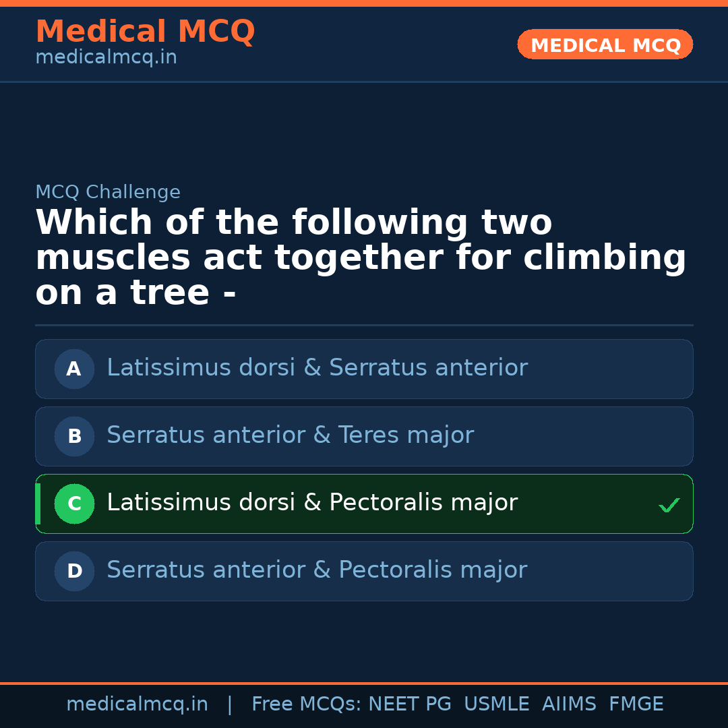The width and height of the screenshot is (728, 728).
Task: Open medicalmcq.in link in the header
Action: tap(106, 58)
